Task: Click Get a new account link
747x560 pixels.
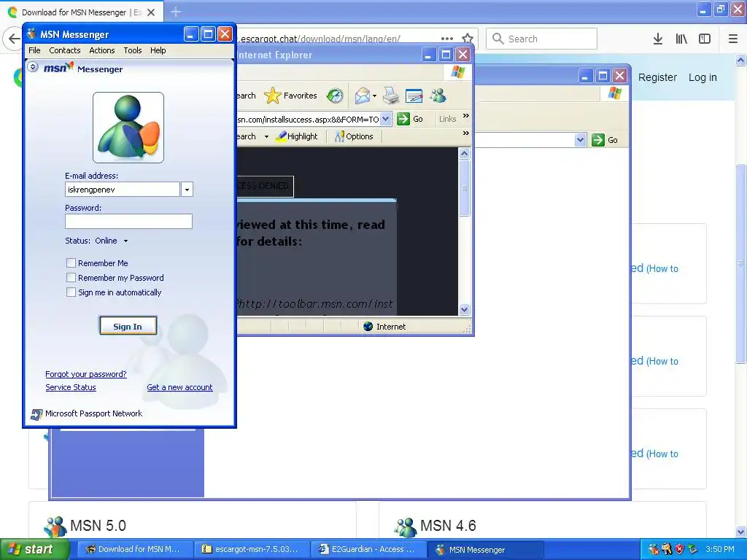Action: coord(179,388)
